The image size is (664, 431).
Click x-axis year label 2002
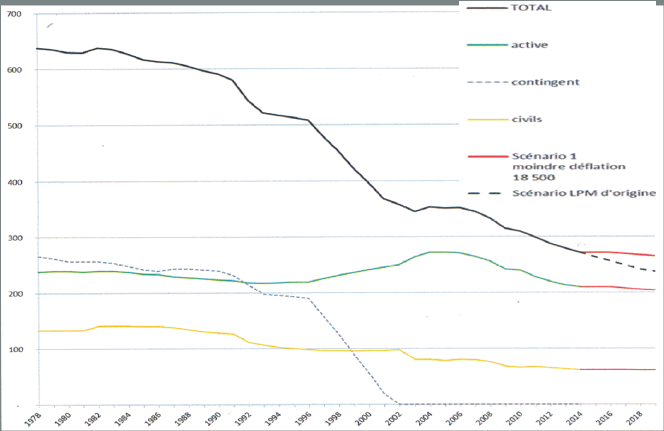[x=393, y=418]
